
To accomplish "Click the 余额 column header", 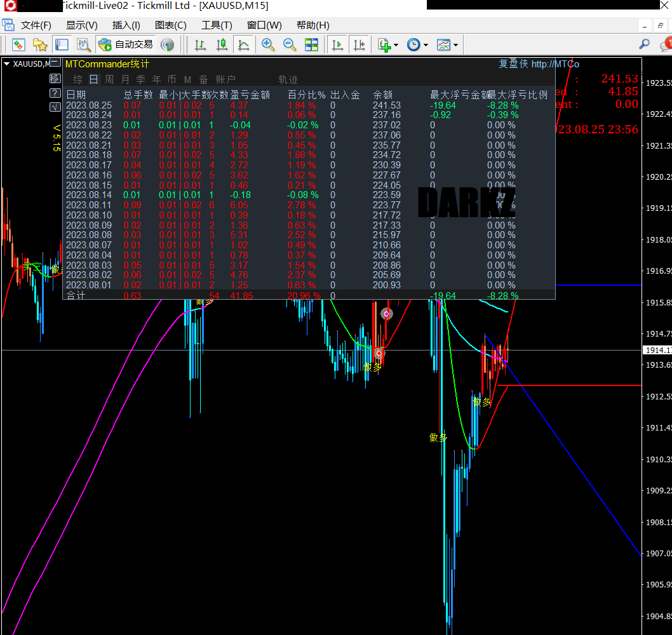I will point(383,95).
